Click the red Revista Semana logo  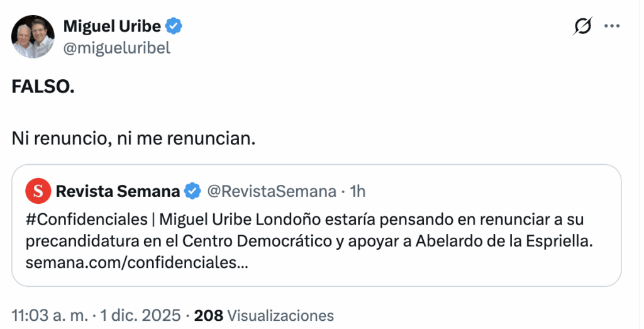tap(38, 191)
